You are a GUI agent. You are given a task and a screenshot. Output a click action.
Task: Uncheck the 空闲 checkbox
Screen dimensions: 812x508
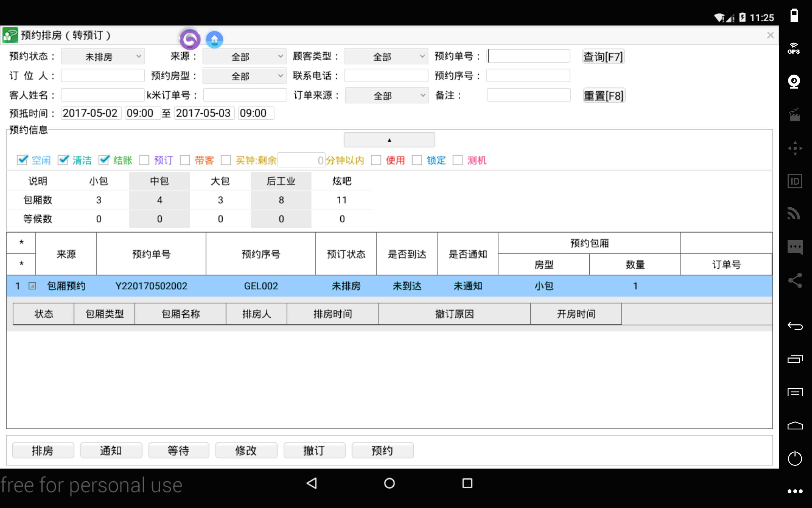[22, 160]
